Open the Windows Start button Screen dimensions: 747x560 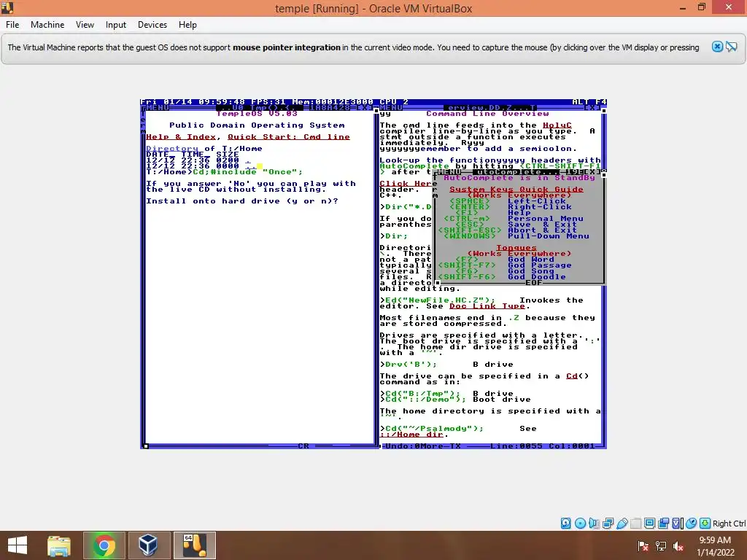[18, 545]
